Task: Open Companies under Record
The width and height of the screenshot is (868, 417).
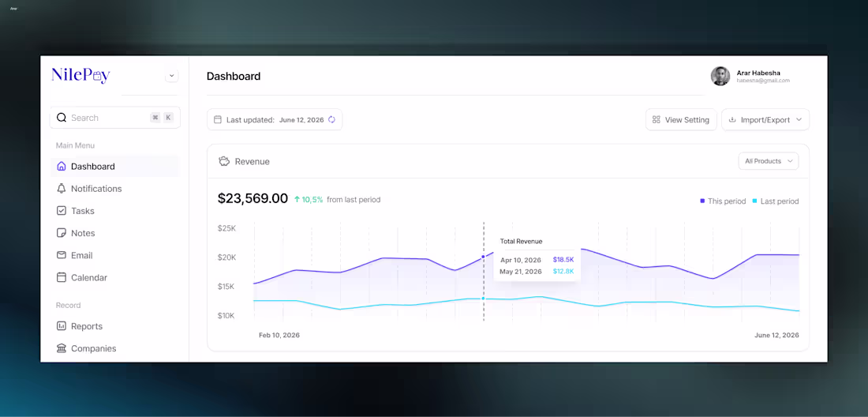Action: pyautogui.click(x=115, y=348)
